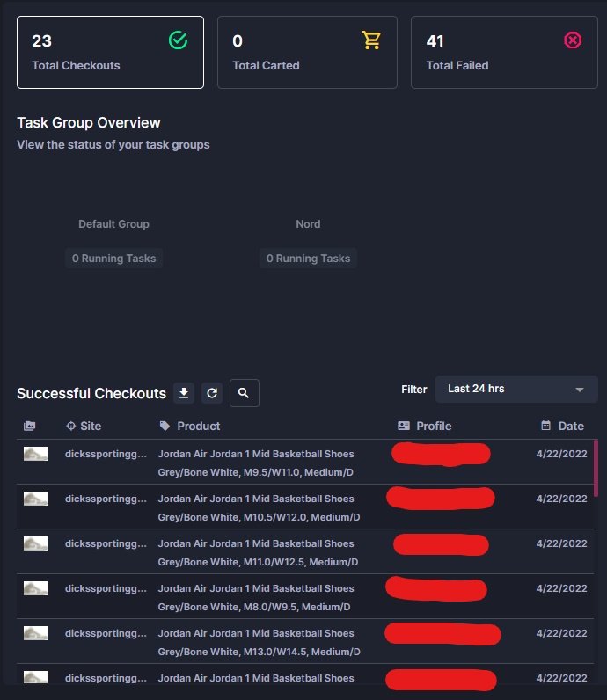607x700 pixels.
Task: Click the Default Group task group
Action: (x=113, y=224)
